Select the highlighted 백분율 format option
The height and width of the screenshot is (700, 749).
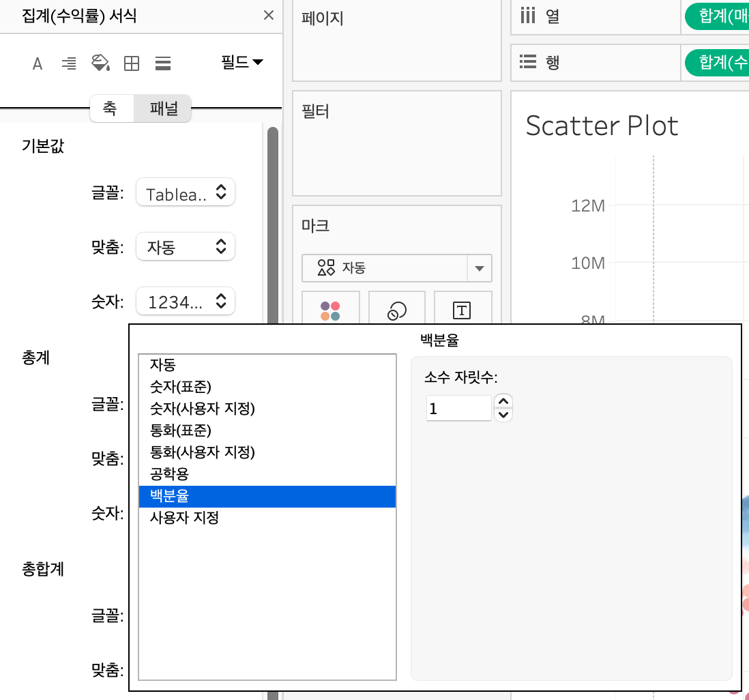point(267,496)
